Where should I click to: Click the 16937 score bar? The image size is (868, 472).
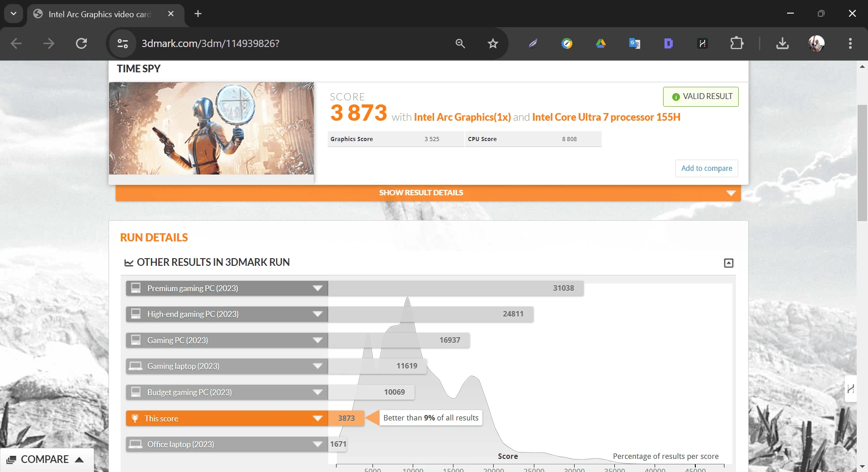[399, 340]
